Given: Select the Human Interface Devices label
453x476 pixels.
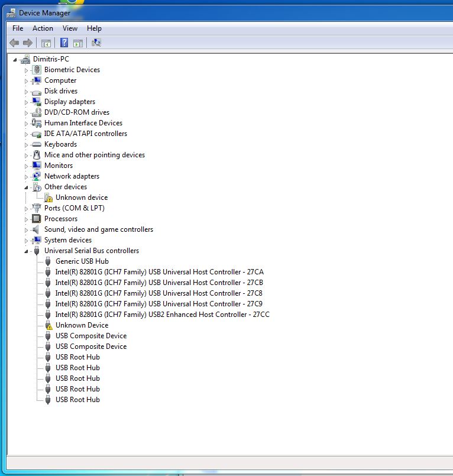Looking at the screenshot, I should pyautogui.click(x=83, y=123).
